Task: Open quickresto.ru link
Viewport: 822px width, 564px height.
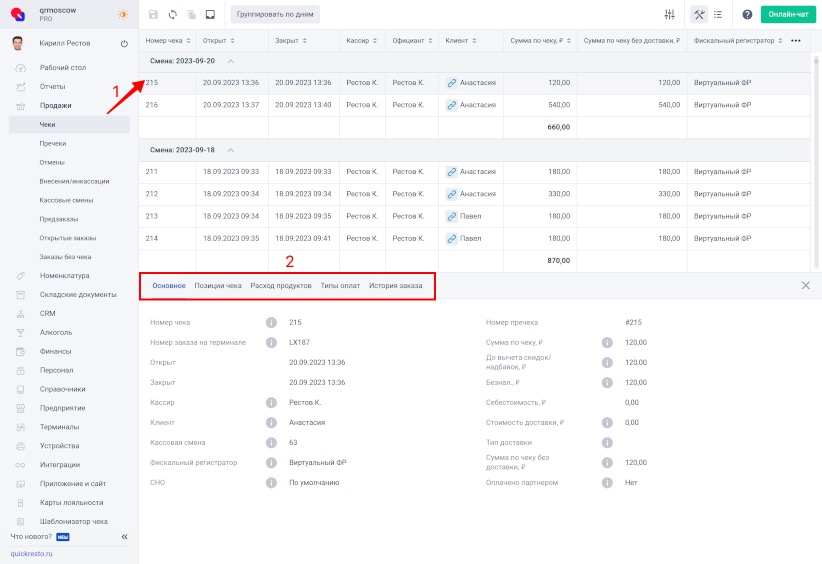Action: pos(31,554)
